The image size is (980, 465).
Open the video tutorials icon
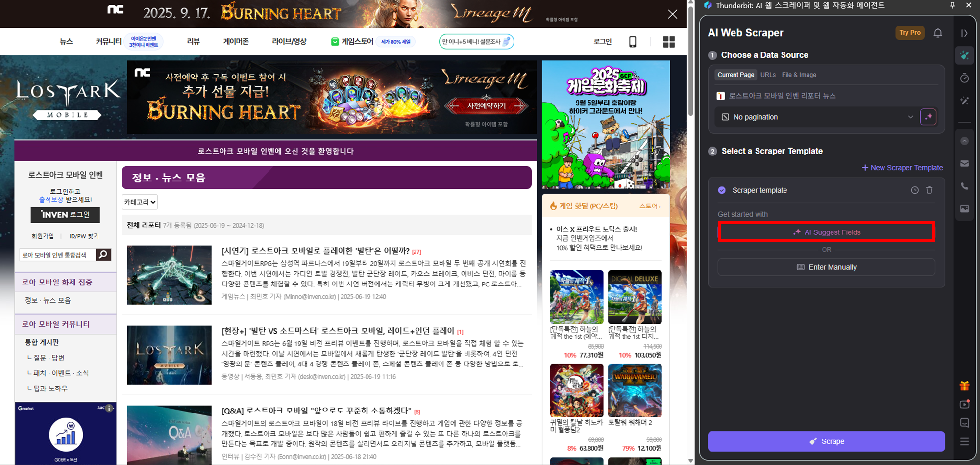tap(964, 404)
